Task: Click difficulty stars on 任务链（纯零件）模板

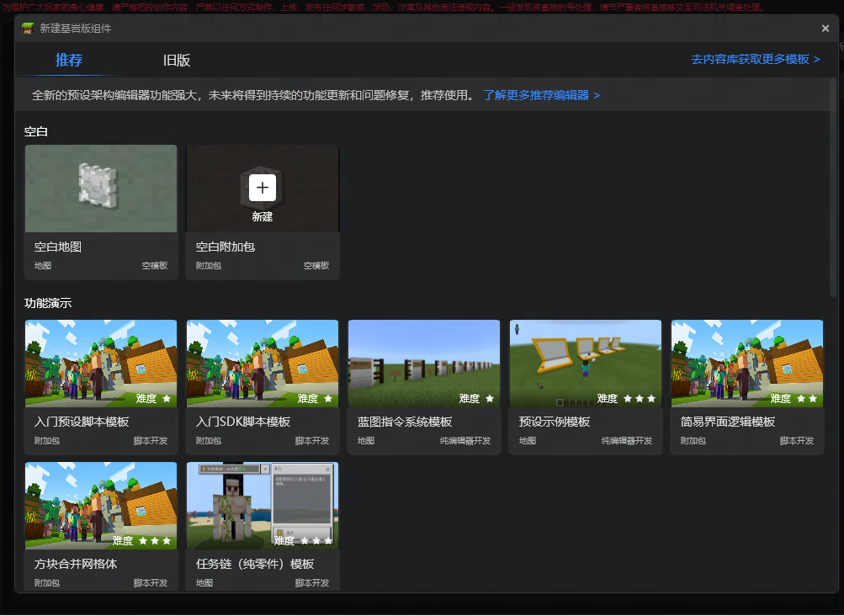Action: point(316,540)
